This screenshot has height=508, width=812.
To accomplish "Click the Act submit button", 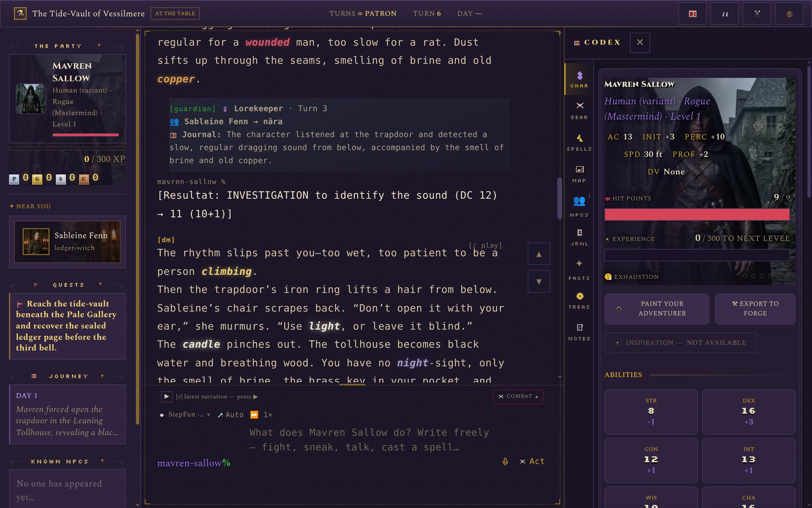I will pos(532,461).
